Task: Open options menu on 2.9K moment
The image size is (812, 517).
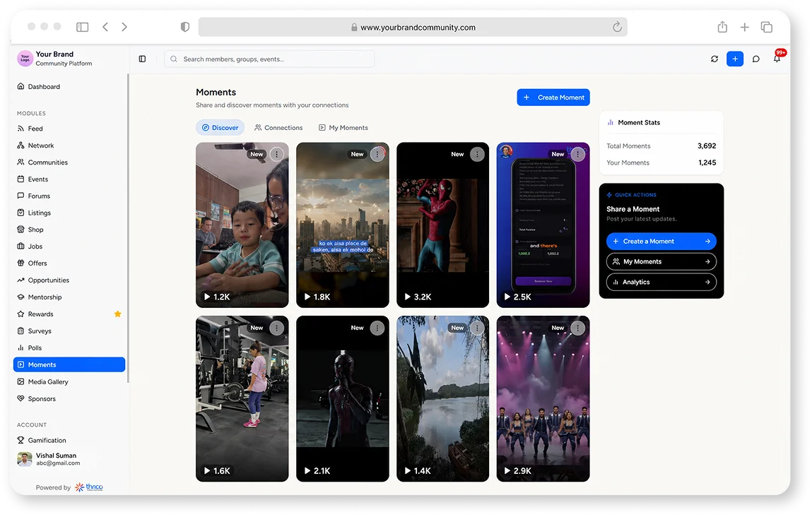Action: (x=578, y=328)
